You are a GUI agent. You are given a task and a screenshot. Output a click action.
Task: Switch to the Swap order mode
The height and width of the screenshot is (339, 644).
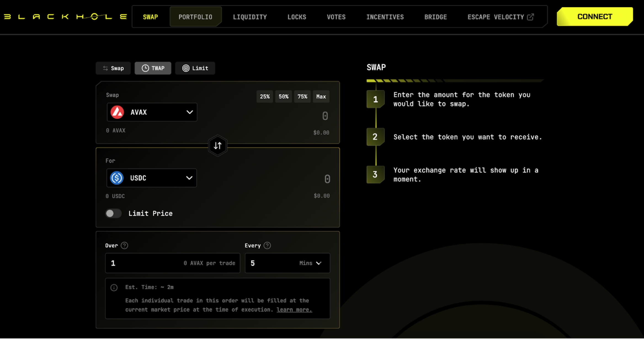pos(113,68)
